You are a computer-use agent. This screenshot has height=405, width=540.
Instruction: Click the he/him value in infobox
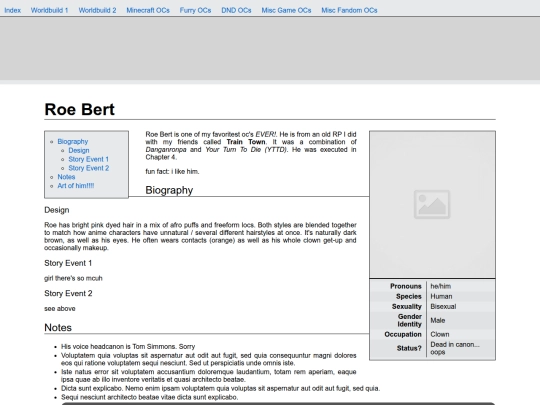click(440, 286)
